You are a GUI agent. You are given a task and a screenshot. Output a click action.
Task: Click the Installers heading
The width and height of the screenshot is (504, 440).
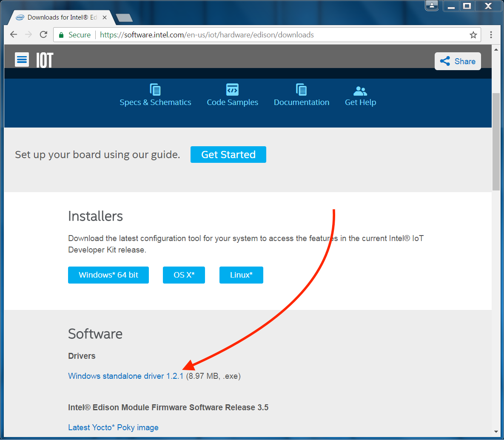(x=95, y=216)
